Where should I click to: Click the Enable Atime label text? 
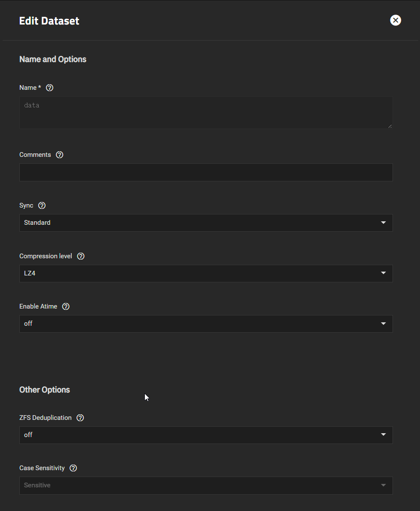(38, 306)
